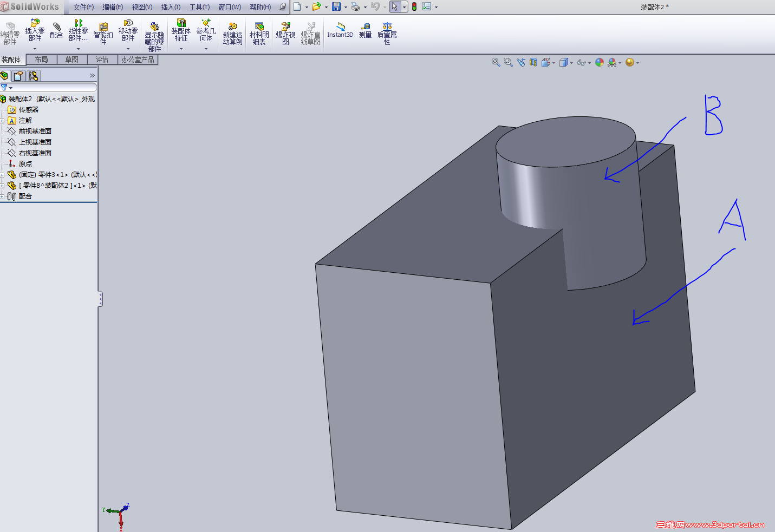Switch to the PropertyManager tab icon
Screen dimensions: 775x532
tap(18, 76)
